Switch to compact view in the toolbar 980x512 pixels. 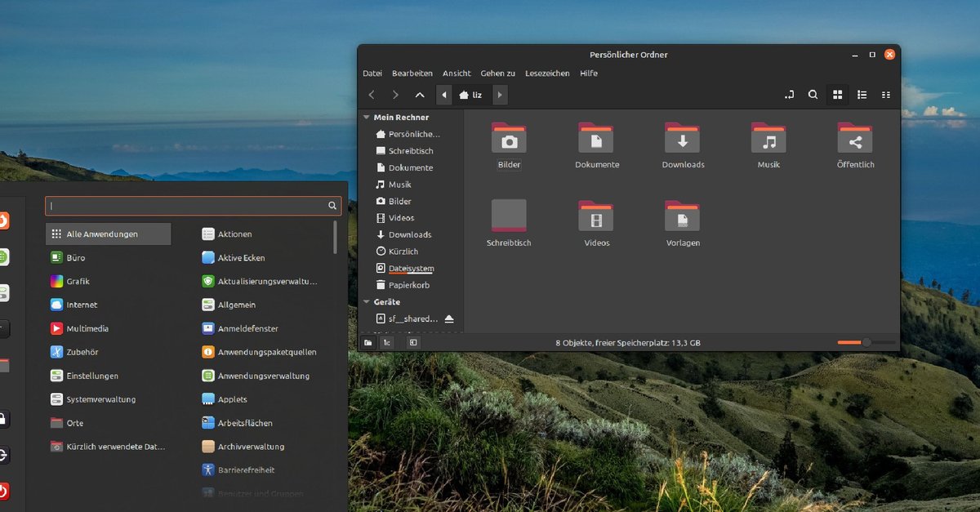[x=886, y=95]
